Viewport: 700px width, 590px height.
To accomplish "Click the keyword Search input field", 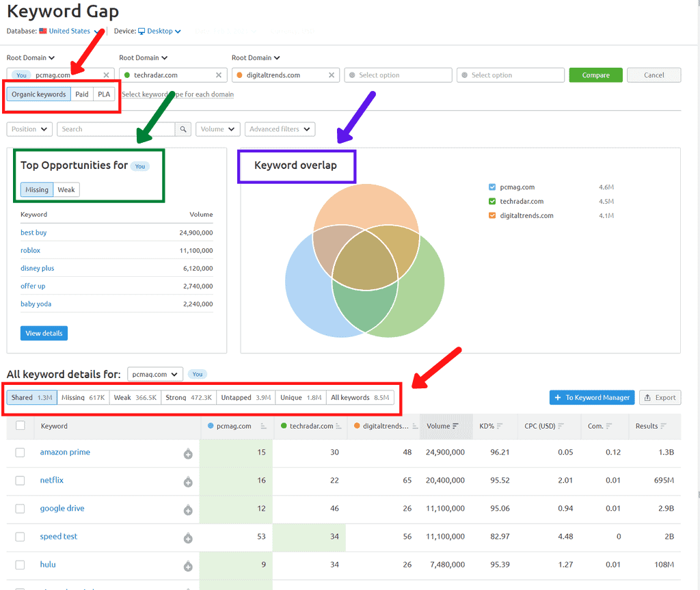I will point(116,129).
